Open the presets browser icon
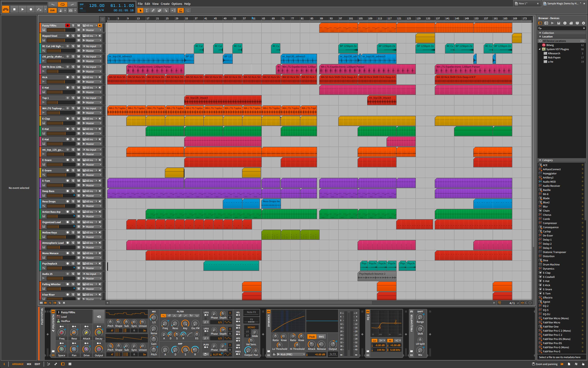 pos(546,23)
